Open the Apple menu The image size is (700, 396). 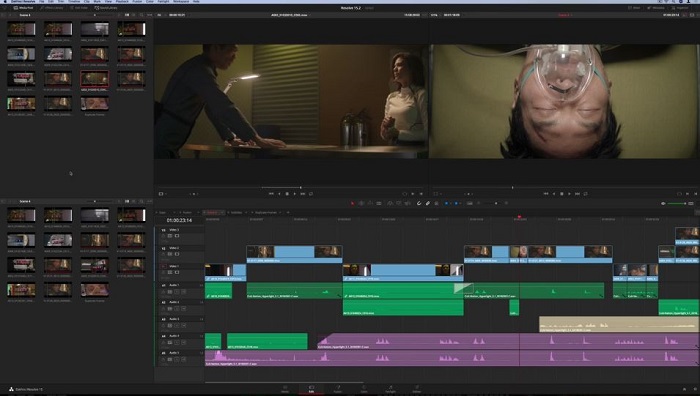pyautogui.click(x=6, y=1)
